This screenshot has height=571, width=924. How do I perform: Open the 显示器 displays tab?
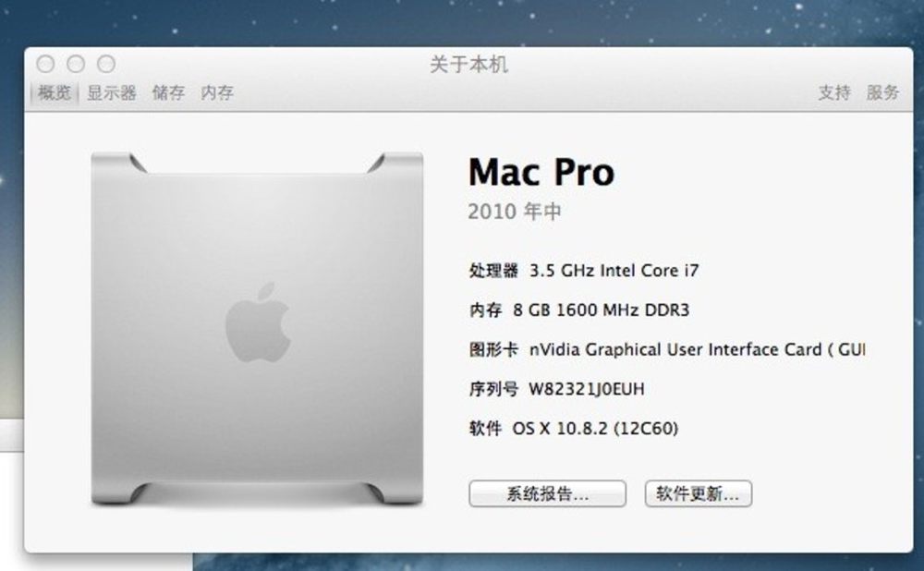tap(112, 92)
